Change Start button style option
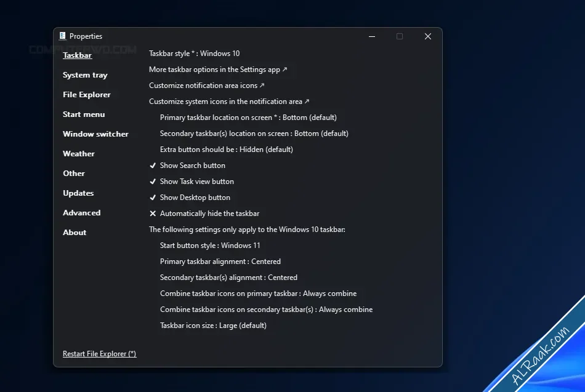Viewport: 585px width, 392px height. [x=210, y=246]
